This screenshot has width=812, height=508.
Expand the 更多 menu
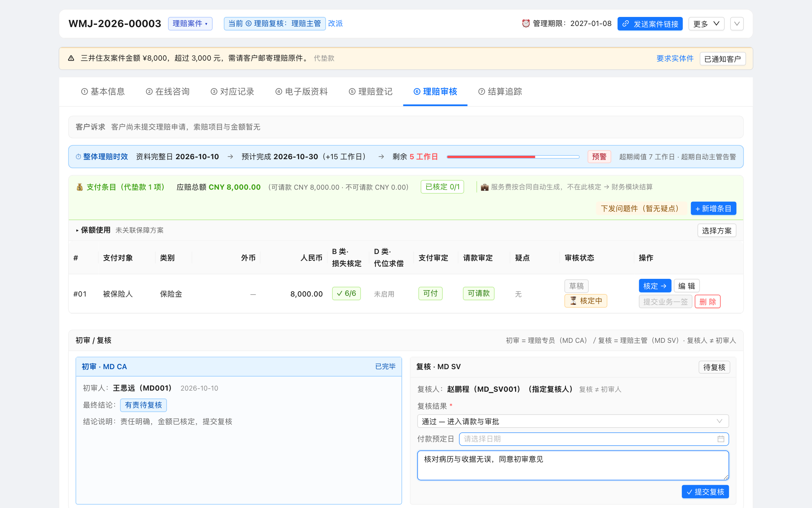click(x=706, y=24)
